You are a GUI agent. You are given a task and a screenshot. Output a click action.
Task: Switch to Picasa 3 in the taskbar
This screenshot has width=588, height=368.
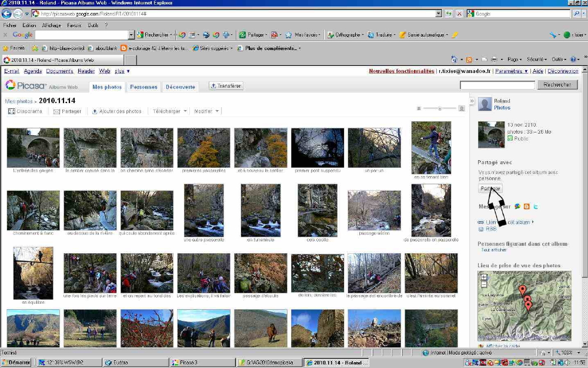202,362
